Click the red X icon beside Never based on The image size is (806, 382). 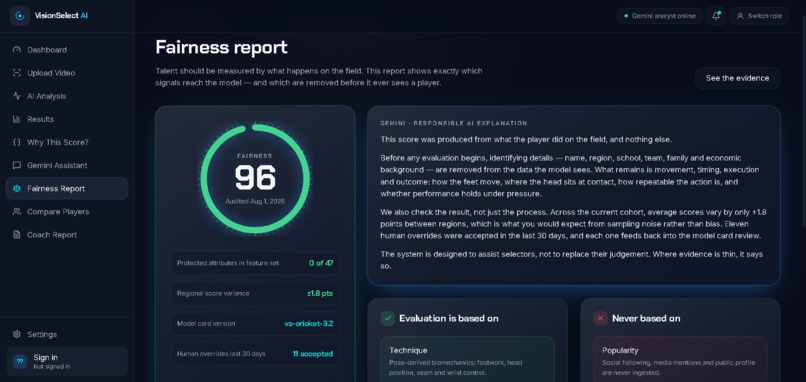point(600,318)
